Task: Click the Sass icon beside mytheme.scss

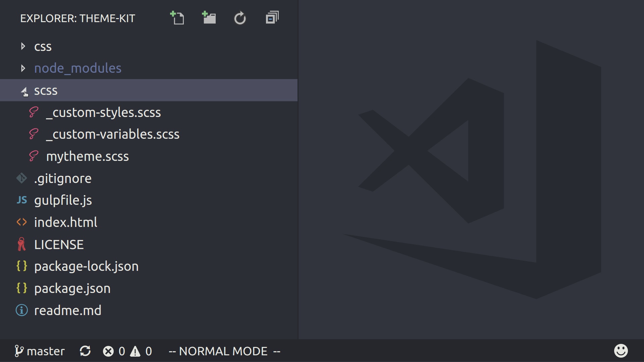Action: [34, 156]
